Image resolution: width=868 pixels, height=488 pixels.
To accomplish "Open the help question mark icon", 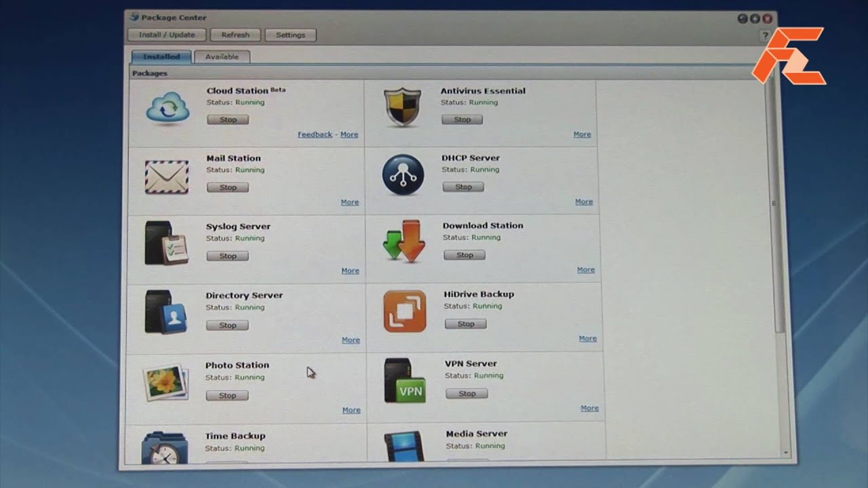I will click(x=765, y=35).
